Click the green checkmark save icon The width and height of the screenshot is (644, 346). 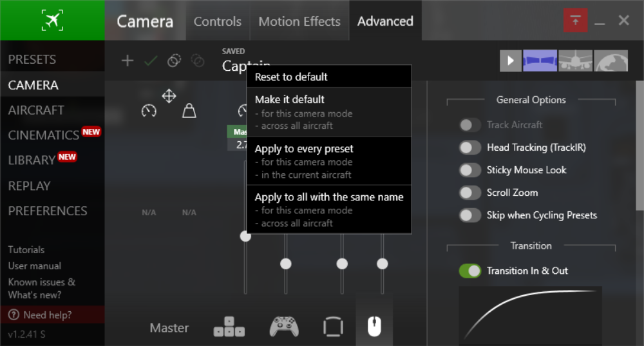click(x=151, y=61)
